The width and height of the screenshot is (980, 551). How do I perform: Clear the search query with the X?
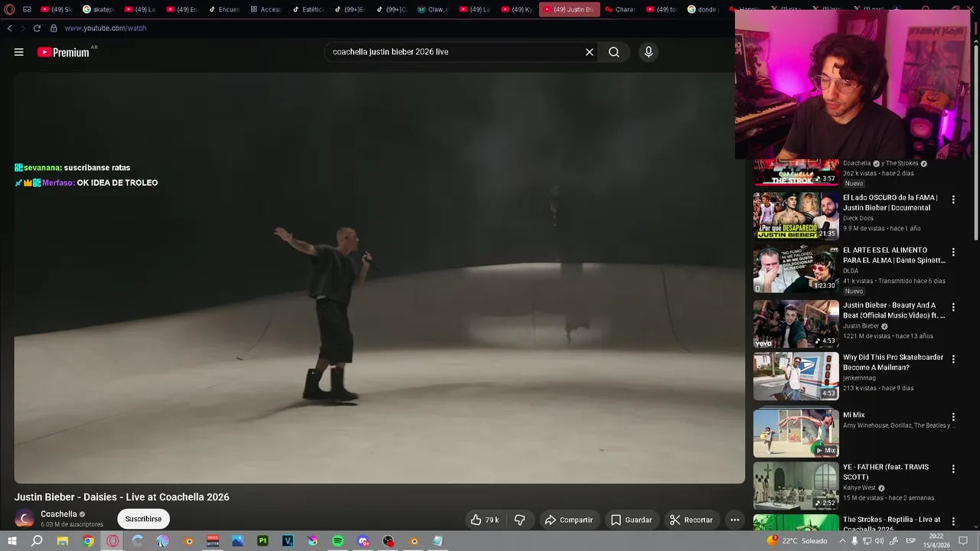point(590,52)
